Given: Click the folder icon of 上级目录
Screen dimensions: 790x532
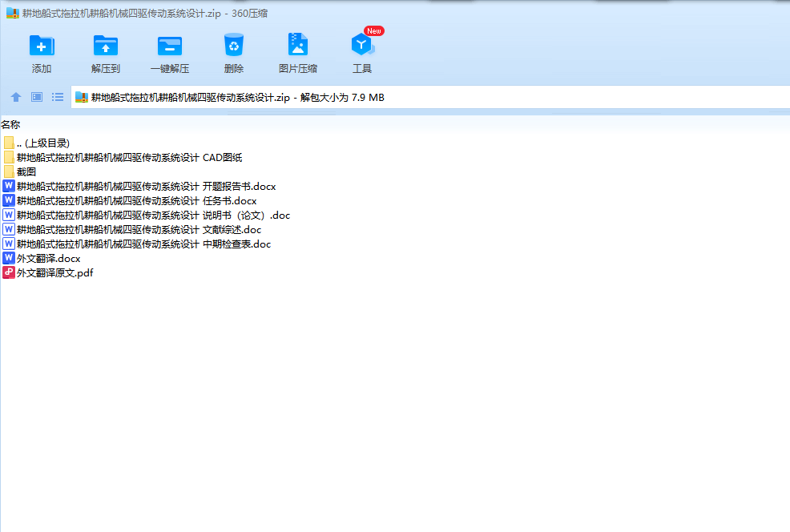Looking at the screenshot, I should click(9, 143).
